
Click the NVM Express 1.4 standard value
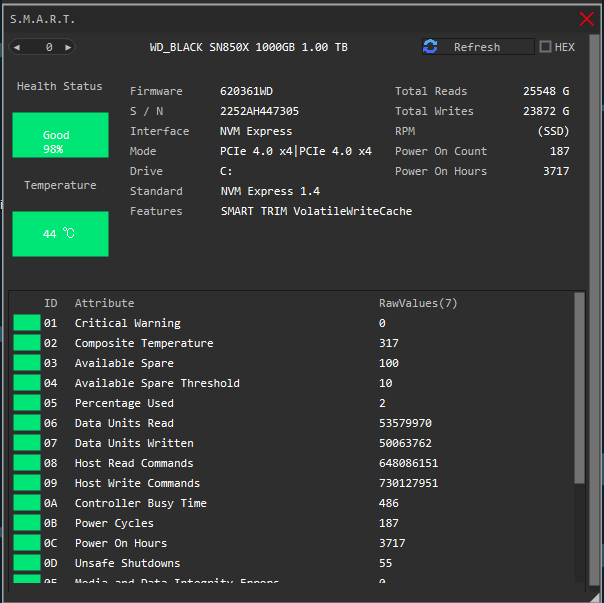(x=270, y=191)
